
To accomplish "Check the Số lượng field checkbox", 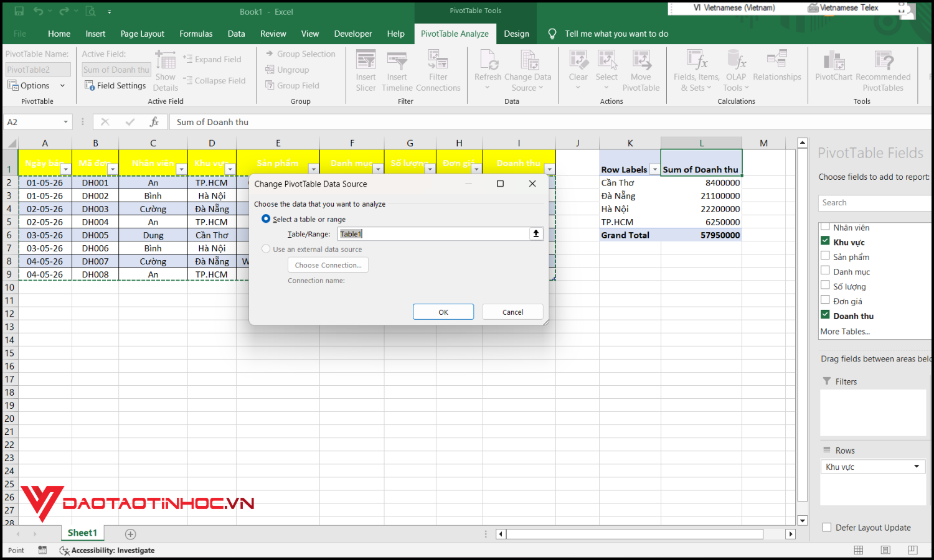I will (825, 285).
